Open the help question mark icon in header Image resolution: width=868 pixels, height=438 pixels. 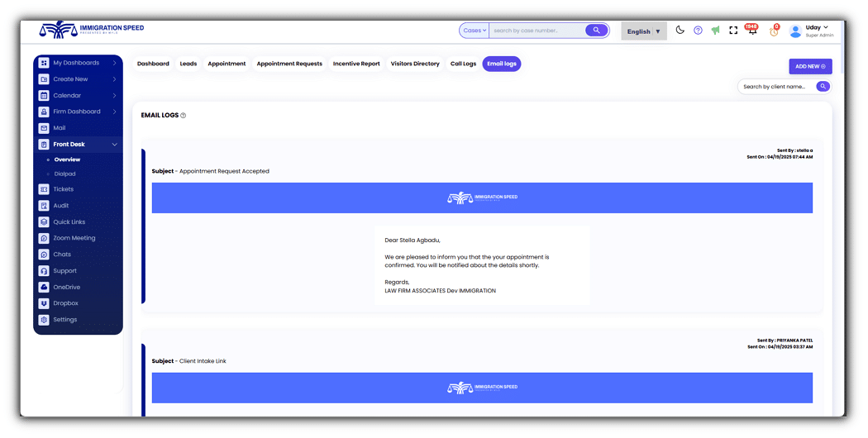698,31
